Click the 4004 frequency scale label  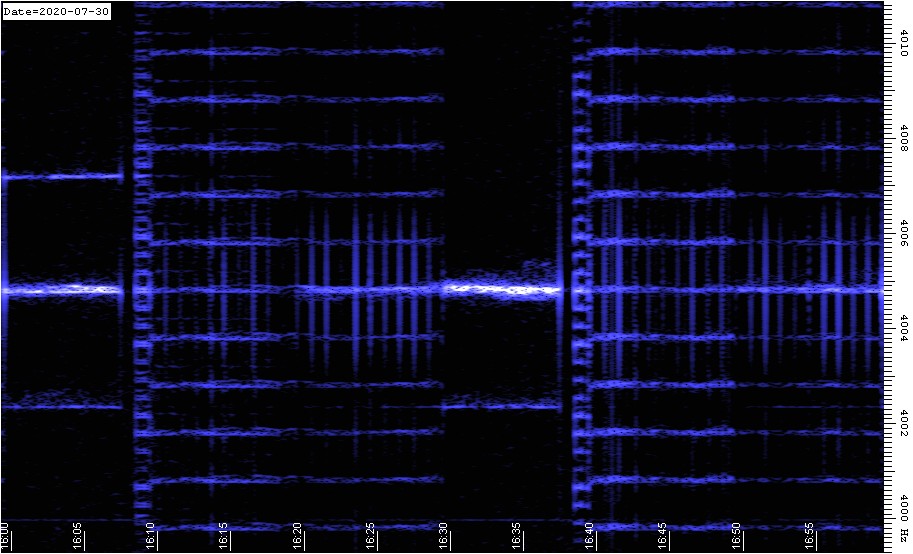coord(904,329)
